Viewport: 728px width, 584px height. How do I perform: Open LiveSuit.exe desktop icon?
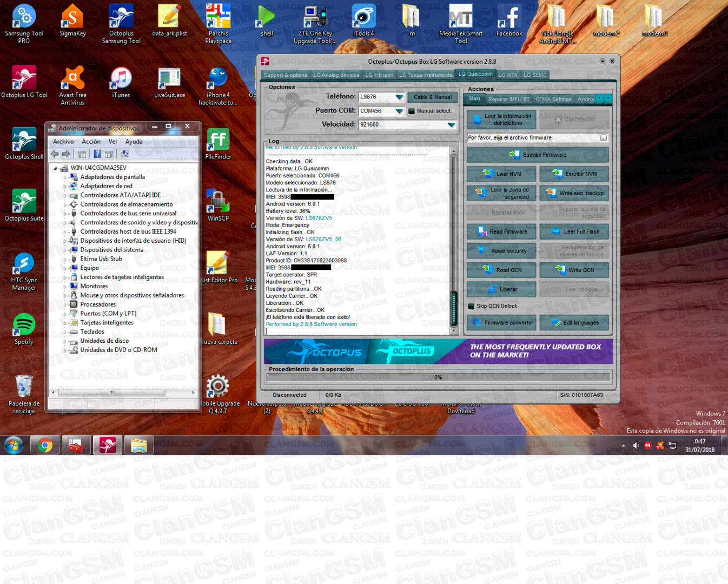tap(169, 82)
